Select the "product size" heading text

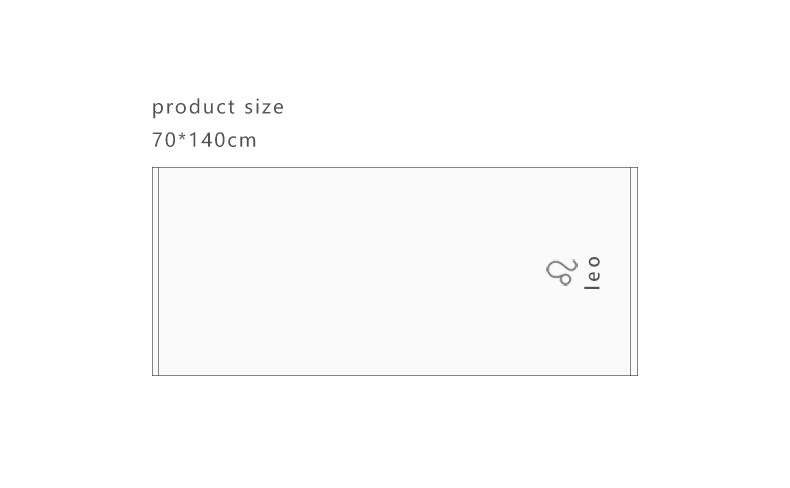218,107
